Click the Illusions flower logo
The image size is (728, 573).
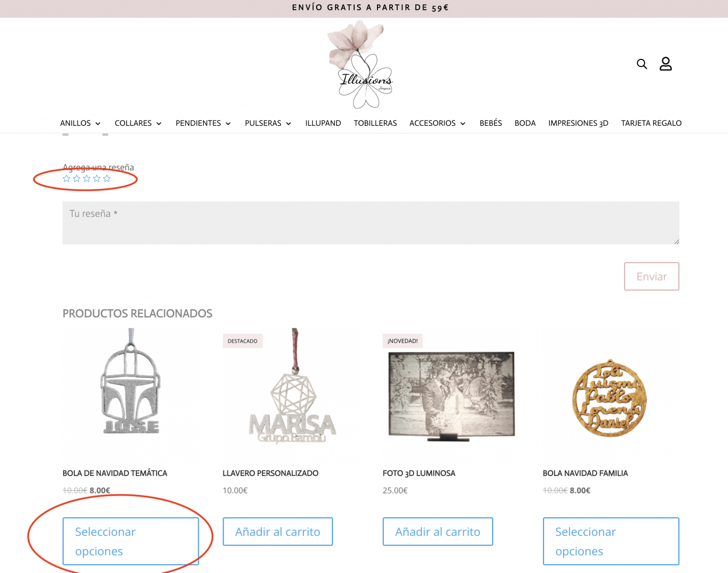[x=361, y=64]
